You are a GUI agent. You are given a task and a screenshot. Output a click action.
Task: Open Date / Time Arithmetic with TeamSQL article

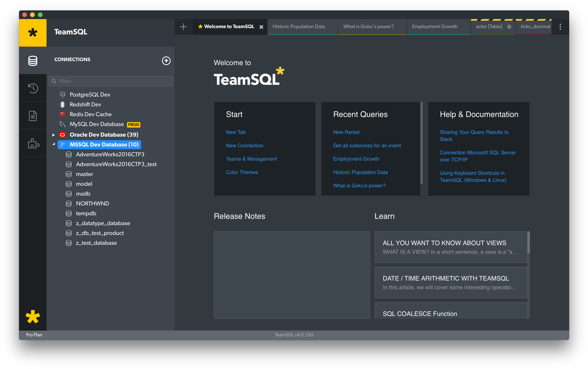[x=451, y=282]
